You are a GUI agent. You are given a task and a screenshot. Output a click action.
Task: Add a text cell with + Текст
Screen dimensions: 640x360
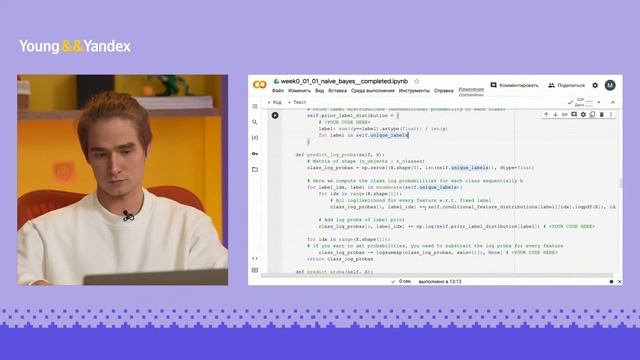point(297,102)
